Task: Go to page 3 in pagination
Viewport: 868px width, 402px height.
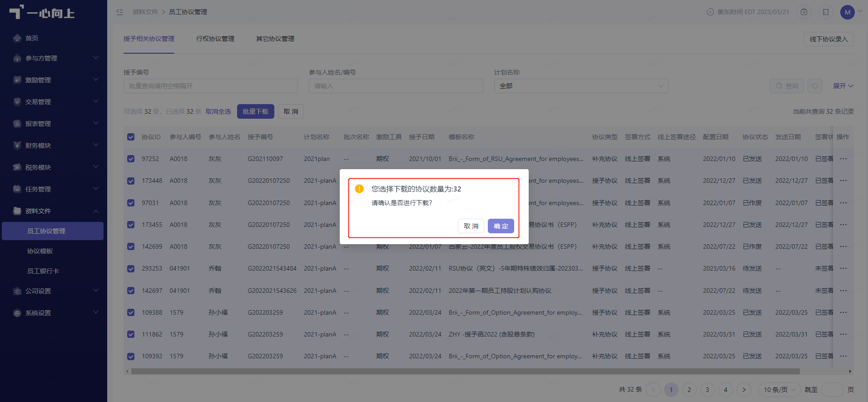Action: pos(707,390)
